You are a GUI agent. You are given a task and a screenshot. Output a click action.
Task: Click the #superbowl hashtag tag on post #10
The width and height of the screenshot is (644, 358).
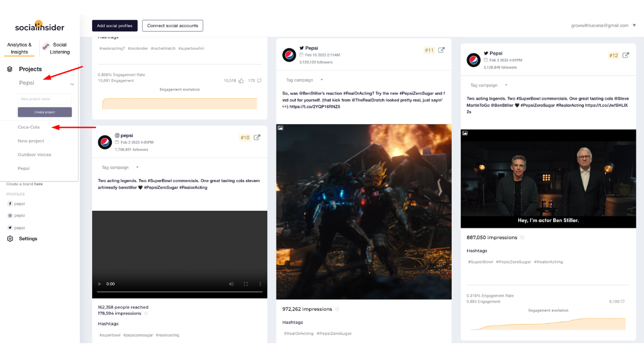pyautogui.click(x=110, y=335)
